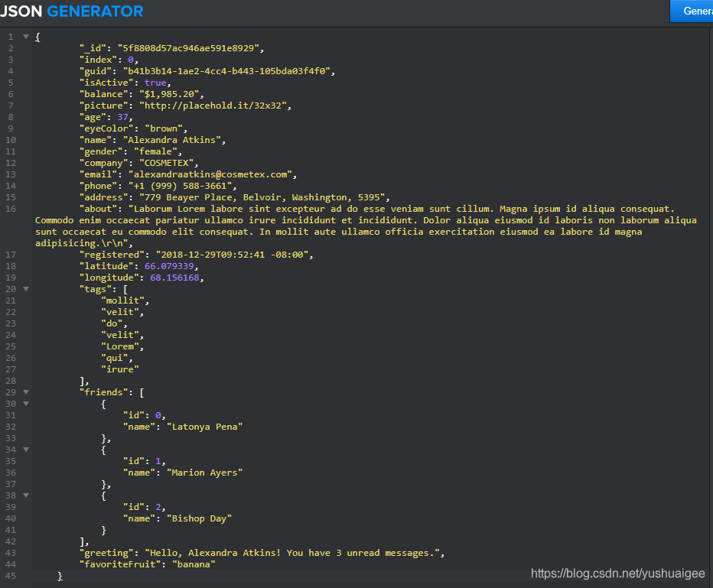Click the eyeColor value "brown"

pyautogui.click(x=163, y=128)
